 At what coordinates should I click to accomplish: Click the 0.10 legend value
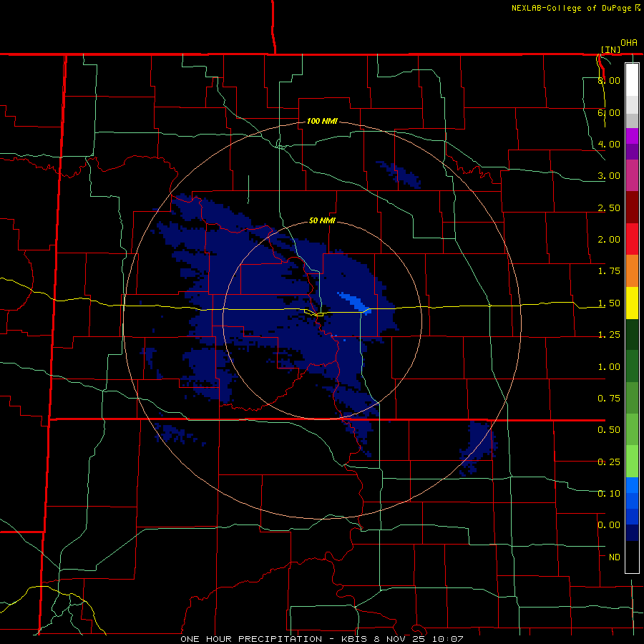[609, 494]
